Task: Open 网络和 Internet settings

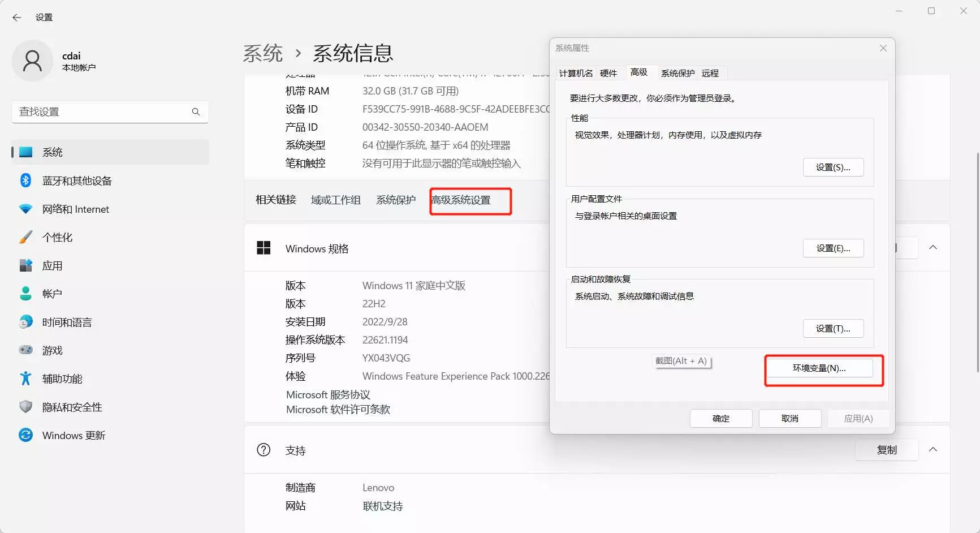Action: pyautogui.click(x=110, y=209)
